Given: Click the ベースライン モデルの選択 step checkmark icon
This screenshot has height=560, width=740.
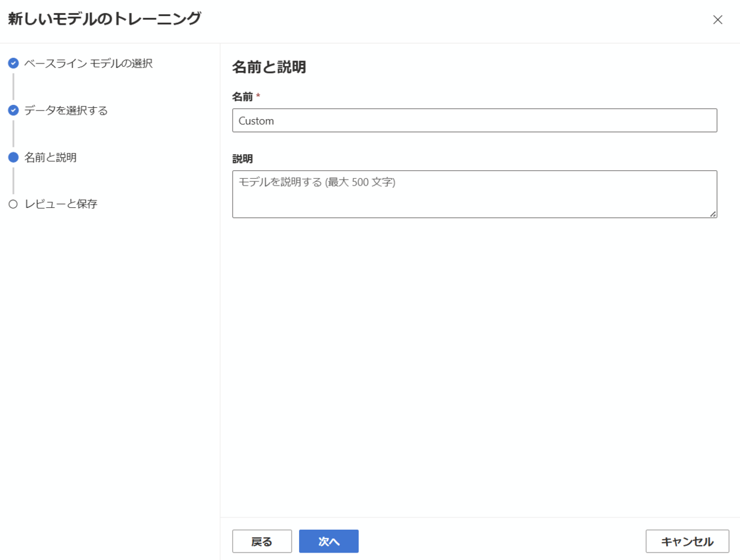Looking at the screenshot, I should pyautogui.click(x=13, y=63).
